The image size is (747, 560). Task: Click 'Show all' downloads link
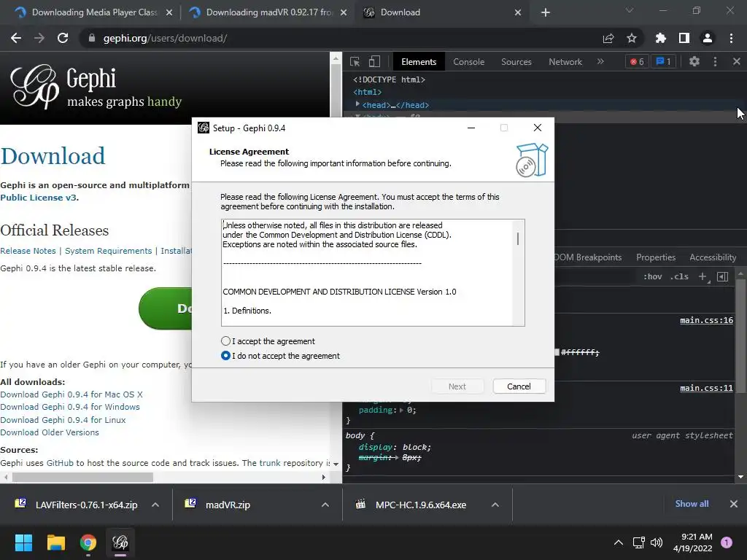(692, 504)
